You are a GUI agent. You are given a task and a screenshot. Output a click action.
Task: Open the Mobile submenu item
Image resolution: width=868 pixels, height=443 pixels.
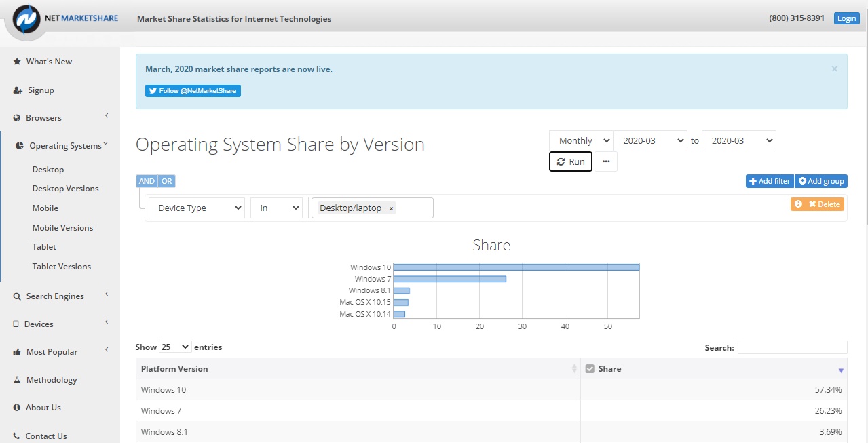pos(45,208)
